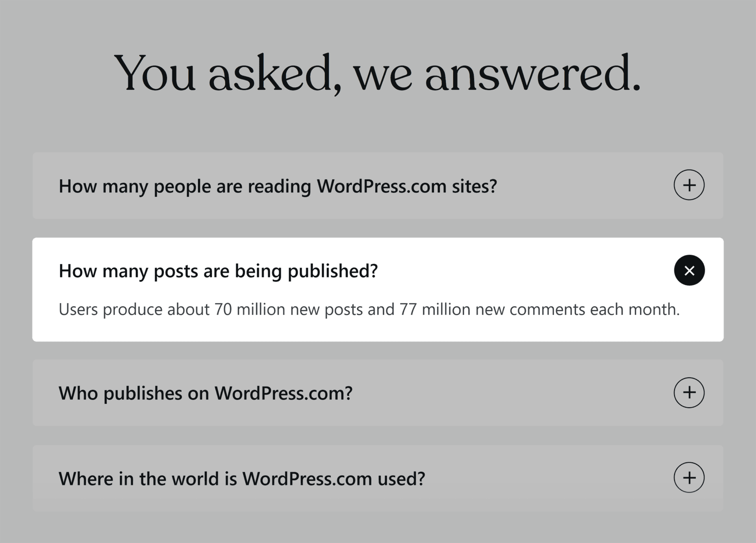Click the answer text about 70 million new posts
Screen dimensions: 756x543
tap(369, 309)
